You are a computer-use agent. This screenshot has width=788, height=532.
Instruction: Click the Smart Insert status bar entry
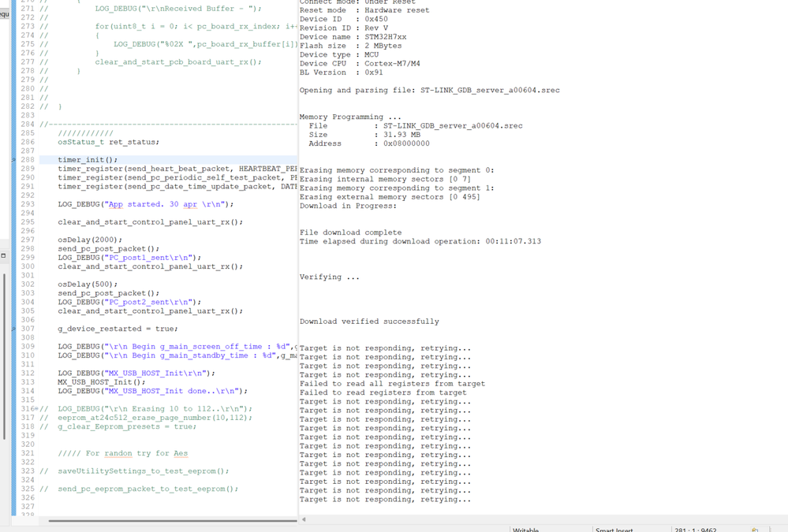[x=614, y=530]
